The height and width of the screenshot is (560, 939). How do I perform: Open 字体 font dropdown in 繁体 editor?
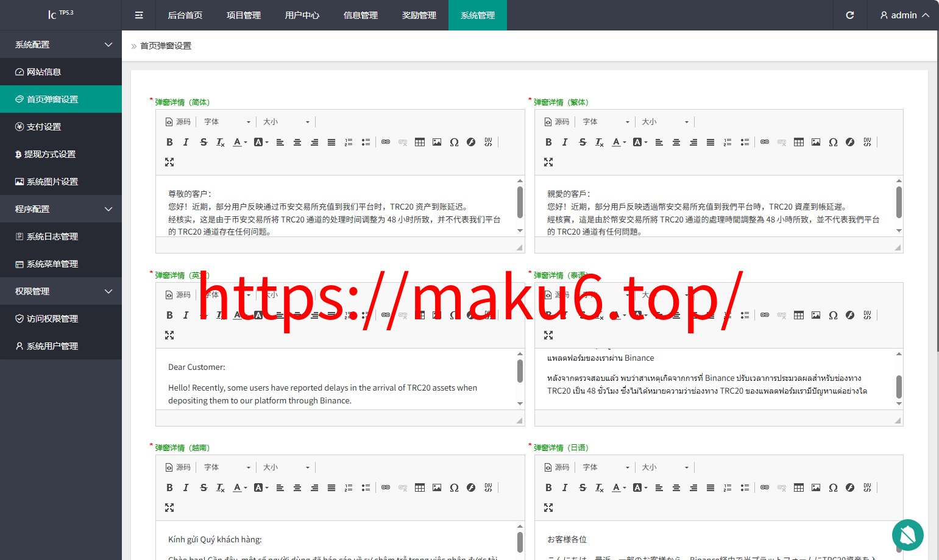[606, 122]
